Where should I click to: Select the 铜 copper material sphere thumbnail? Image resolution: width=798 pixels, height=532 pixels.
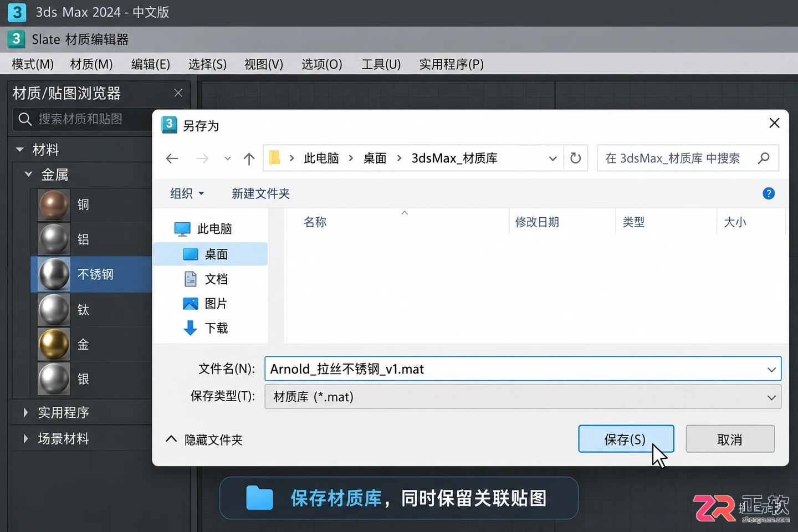[54, 204]
